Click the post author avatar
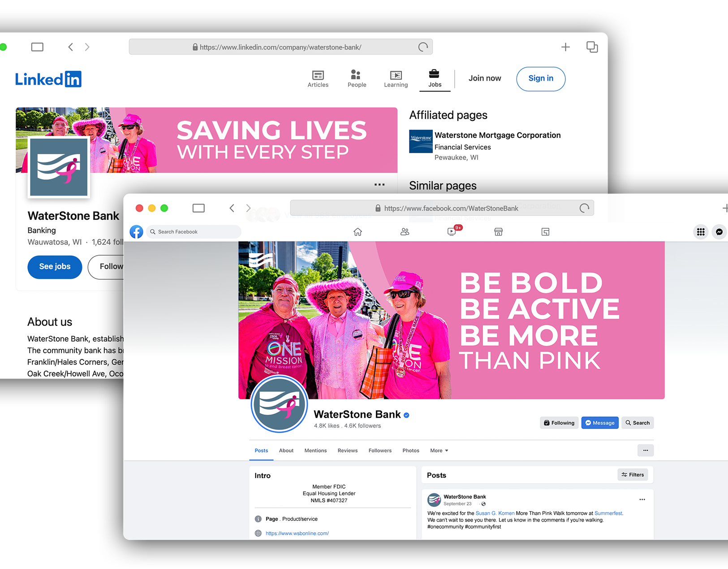 [x=434, y=500]
